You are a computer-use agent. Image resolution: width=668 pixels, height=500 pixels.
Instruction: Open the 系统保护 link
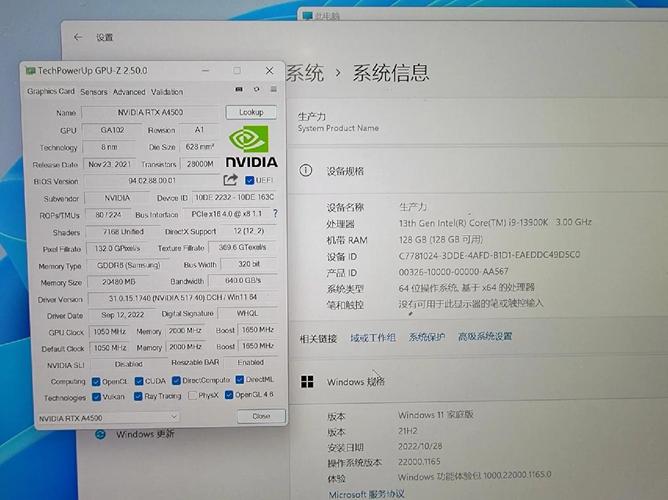[426, 337]
